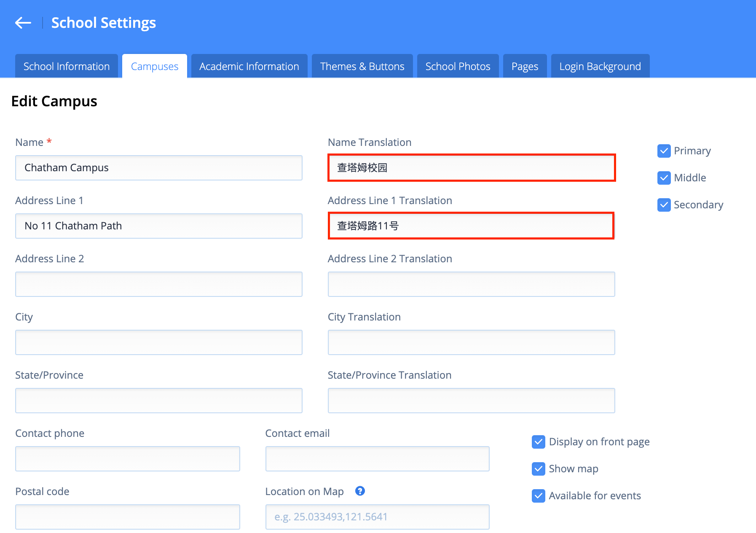
Task: Click the Location on Map help icon
Action: tap(360, 491)
